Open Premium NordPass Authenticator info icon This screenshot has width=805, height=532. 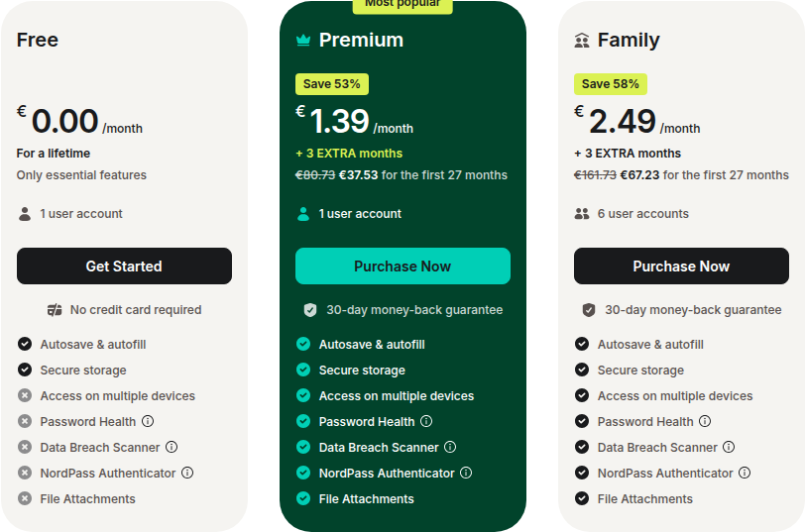466,473
